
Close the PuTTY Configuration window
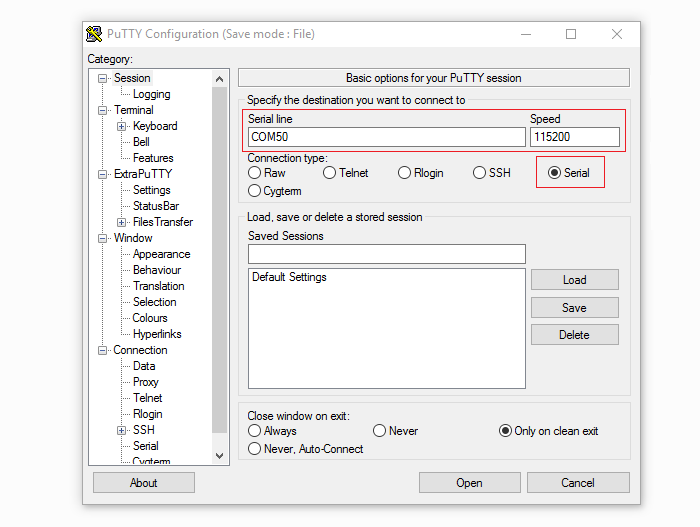[617, 34]
